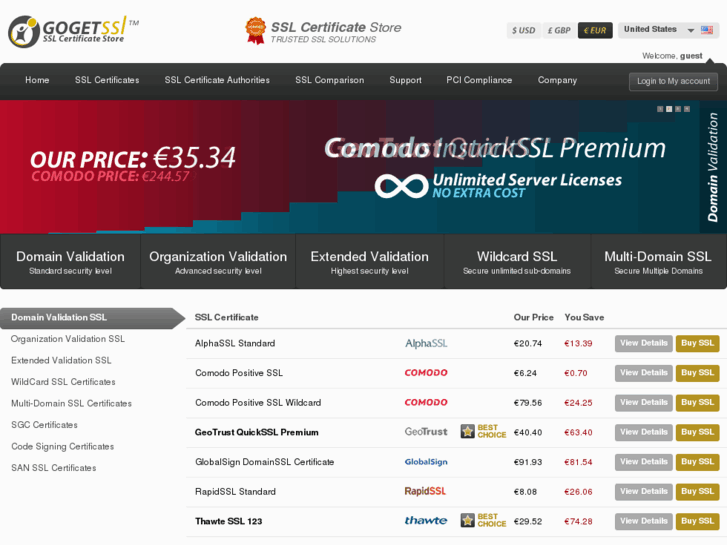
Task: Click the US flag icon
Action: (707, 30)
